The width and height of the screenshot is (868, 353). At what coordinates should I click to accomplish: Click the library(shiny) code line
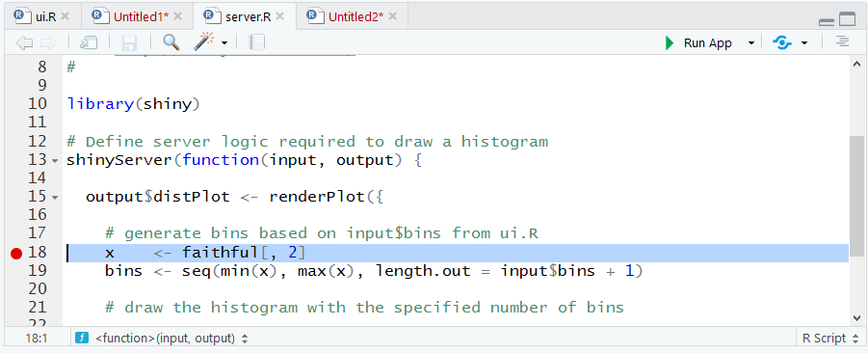[133, 103]
